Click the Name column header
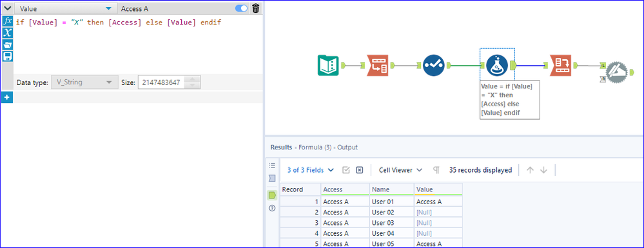This screenshot has height=248, width=644. (x=392, y=189)
